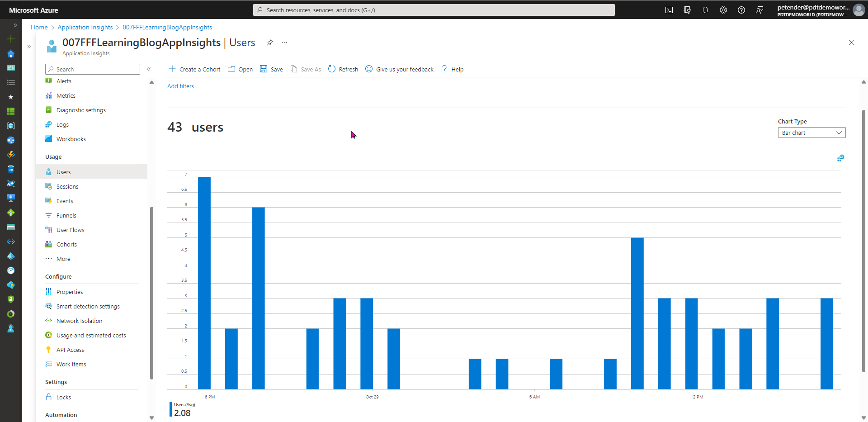Viewport: 868px width, 422px height.
Task: Open Azure Cloud Shell from the top bar
Action: pyautogui.click(x=669, y=10)
